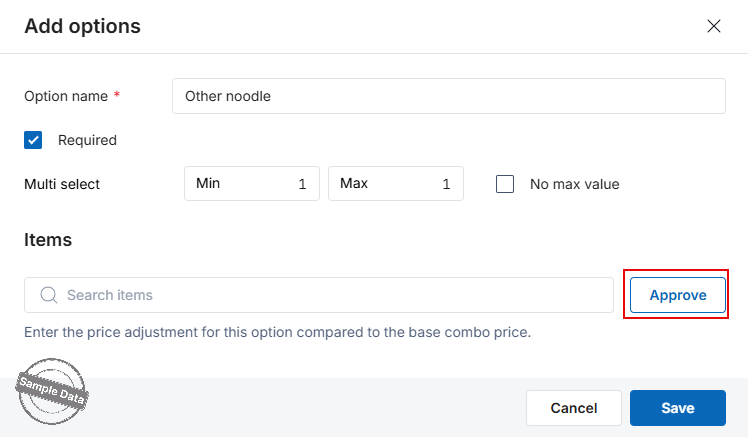Click the Sample Data stamp
This screenshot has height=437, width=748.
(52, 391)
